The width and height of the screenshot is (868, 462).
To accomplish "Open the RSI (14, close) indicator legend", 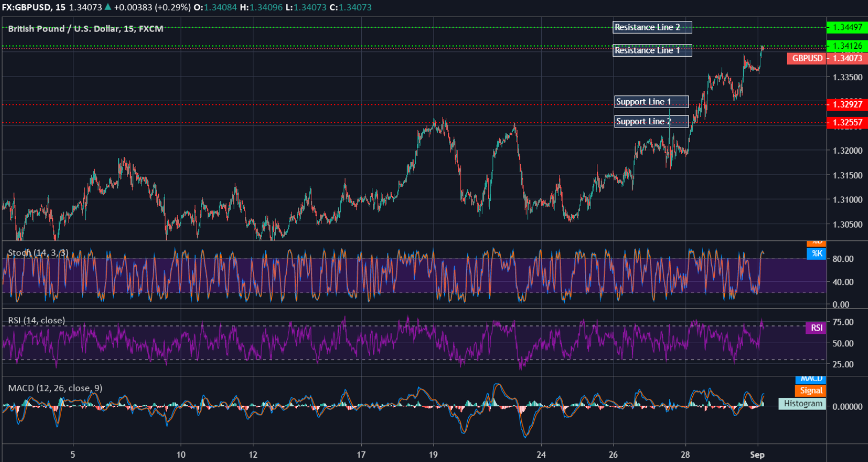I will click(x=36, y=320).
